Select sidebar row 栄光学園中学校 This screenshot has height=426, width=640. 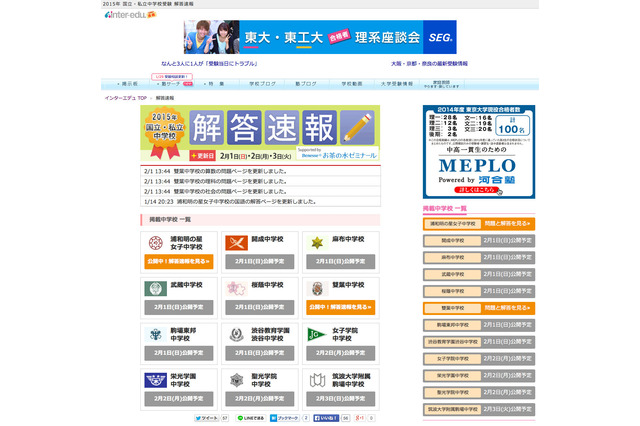point(479,375)
